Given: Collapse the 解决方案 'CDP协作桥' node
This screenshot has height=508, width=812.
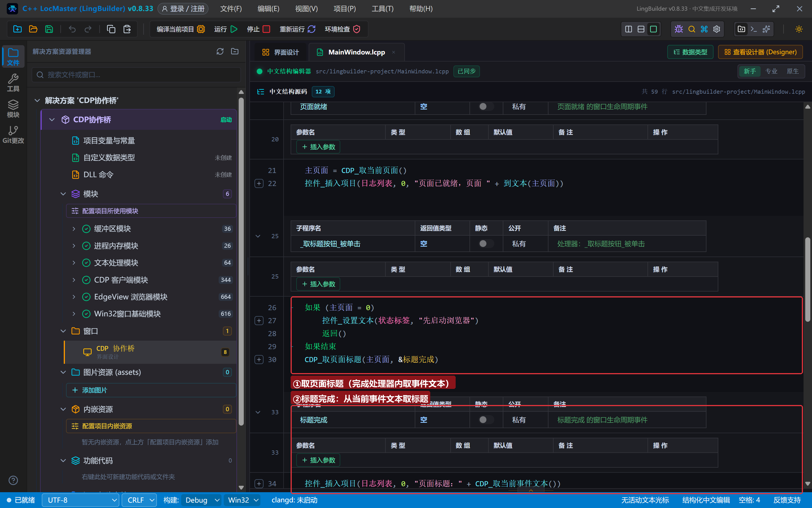Looking at the screenshot, I should tap(37, 100).
